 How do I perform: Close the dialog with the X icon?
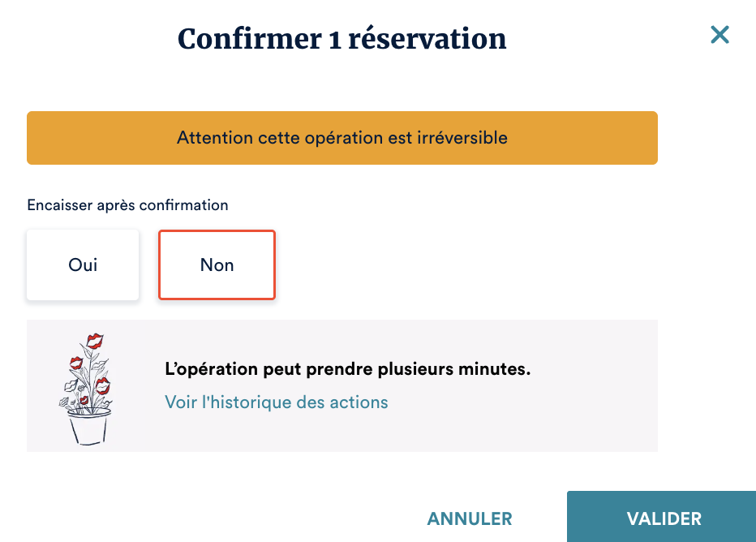(719, 35)
